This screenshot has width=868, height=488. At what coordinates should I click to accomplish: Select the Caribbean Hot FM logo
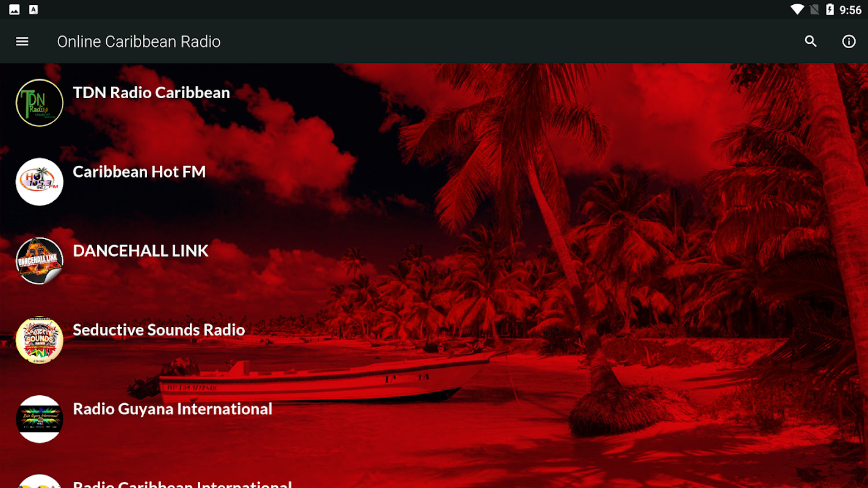pyautogui.click(x=40, y=182)
